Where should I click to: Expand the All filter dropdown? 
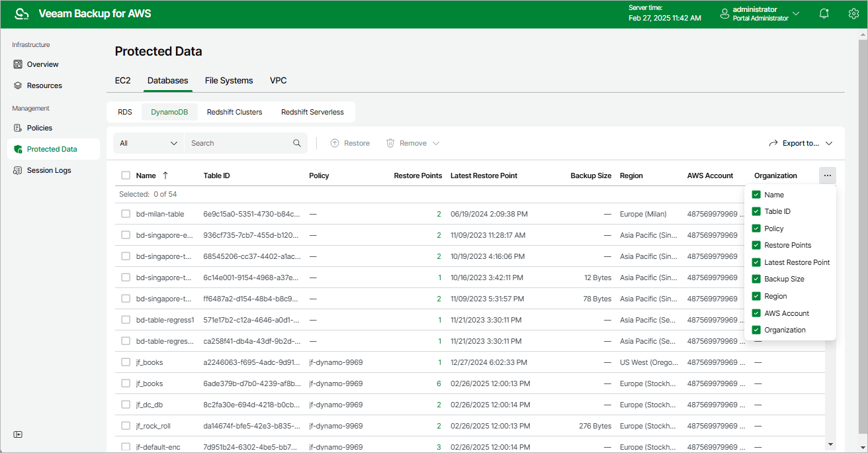tap(149, 143)
